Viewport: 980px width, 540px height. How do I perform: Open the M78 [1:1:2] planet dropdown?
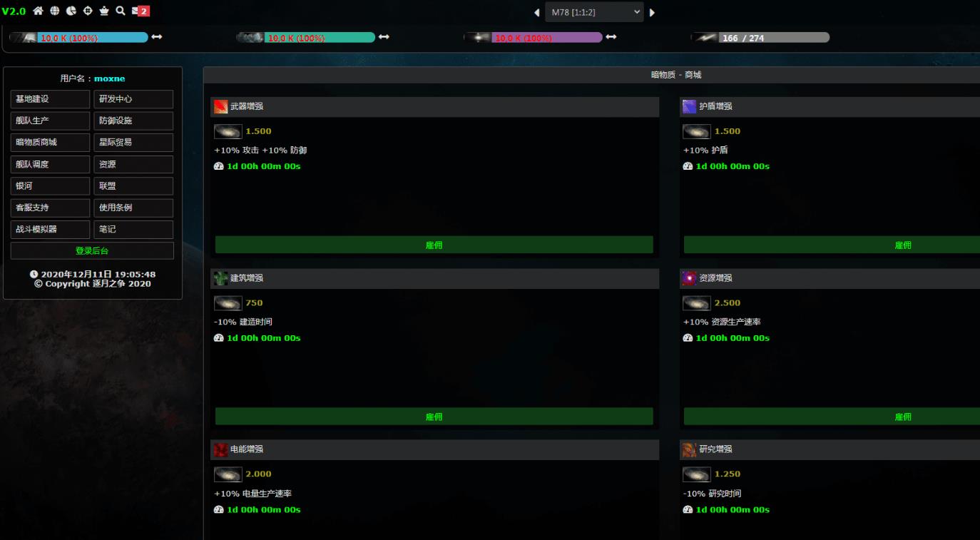click(x=594, y=12)
